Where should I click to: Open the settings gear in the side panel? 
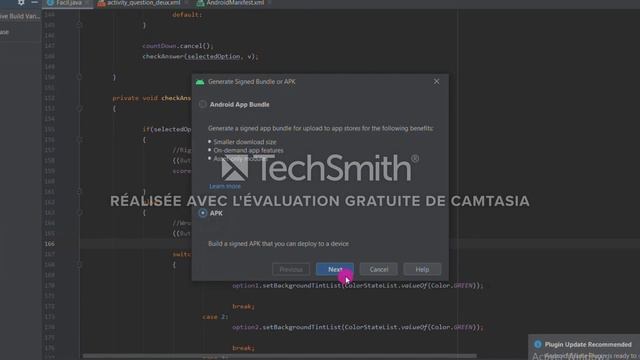tap(21, 2)
